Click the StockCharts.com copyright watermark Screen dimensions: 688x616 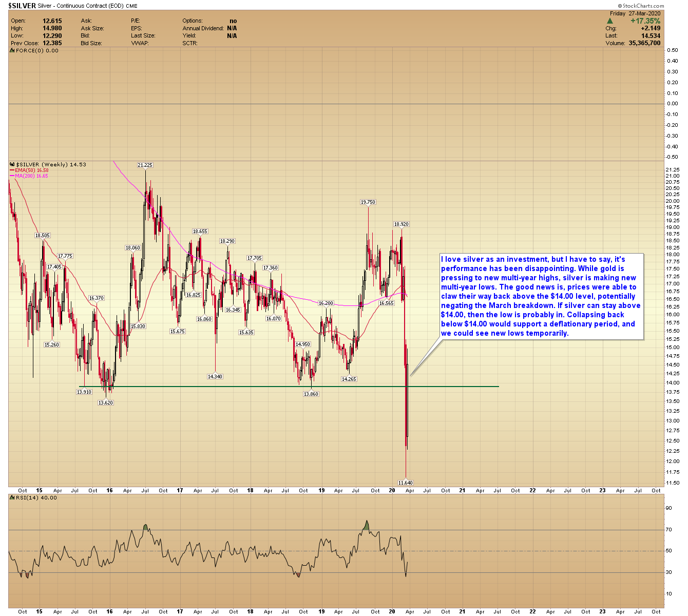(x=641, y=6)
